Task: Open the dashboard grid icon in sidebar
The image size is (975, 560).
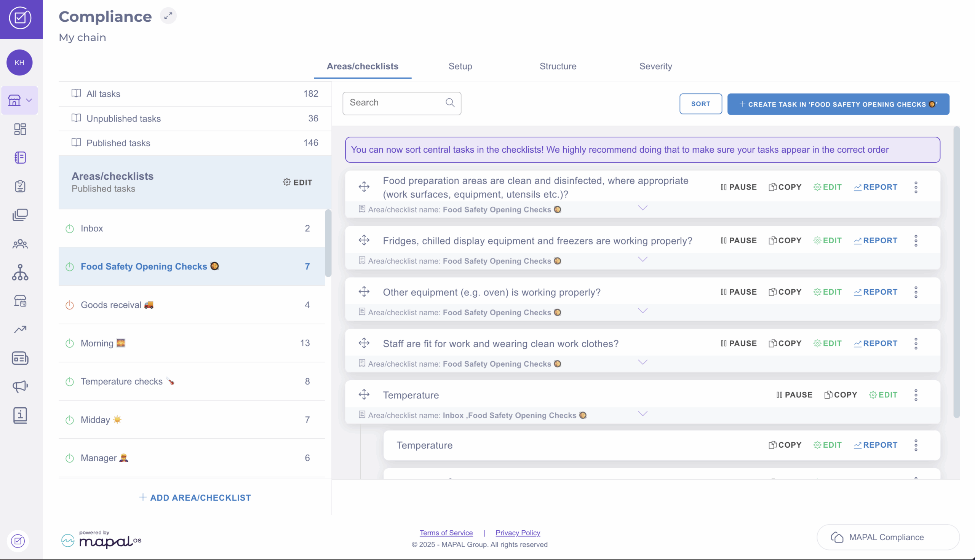Action: tap(20, 129)
